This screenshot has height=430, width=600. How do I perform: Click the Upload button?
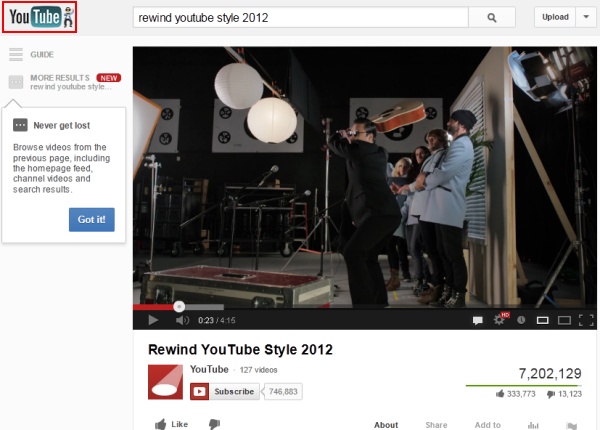555,17
